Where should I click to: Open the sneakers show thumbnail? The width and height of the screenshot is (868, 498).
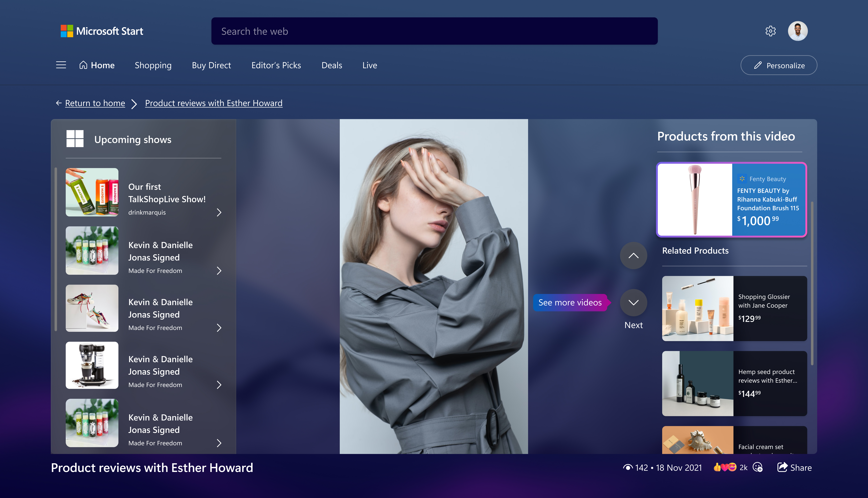pyautogui.click(x=92, y=308)
